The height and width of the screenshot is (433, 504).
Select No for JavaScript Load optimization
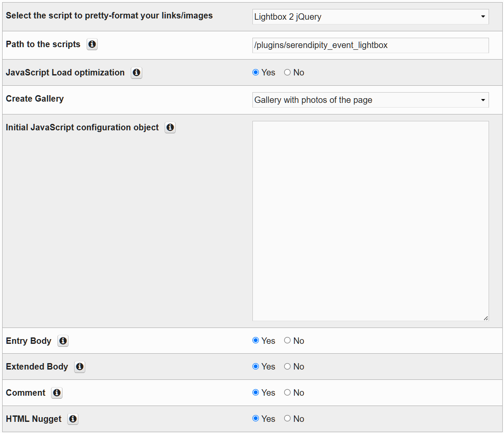(287, 72)
